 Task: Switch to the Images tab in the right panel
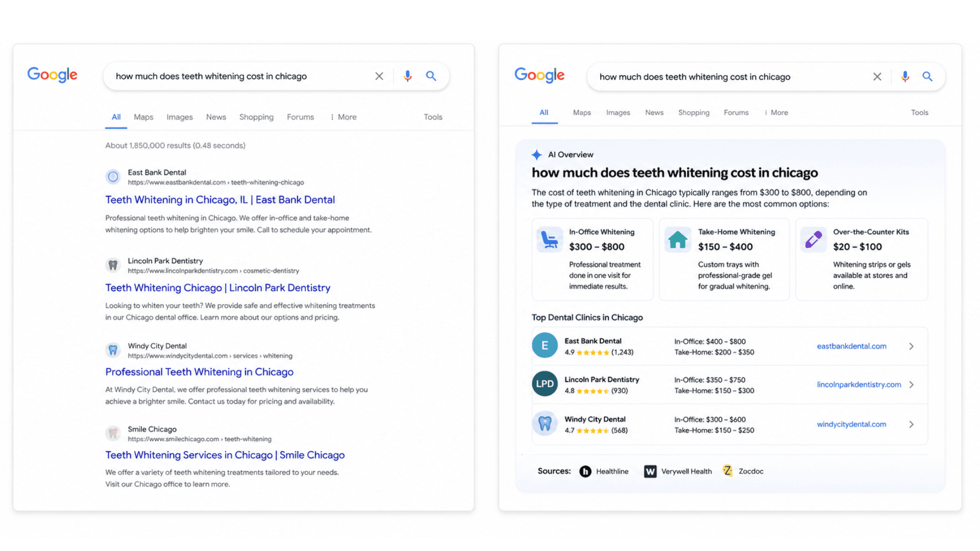click(x=618, y=113)
